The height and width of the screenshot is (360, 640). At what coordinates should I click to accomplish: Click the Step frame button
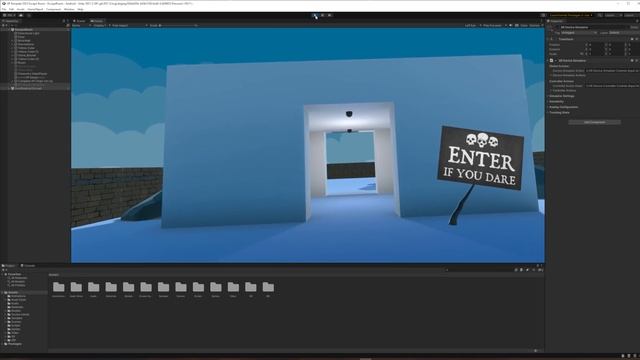(329, 16)
